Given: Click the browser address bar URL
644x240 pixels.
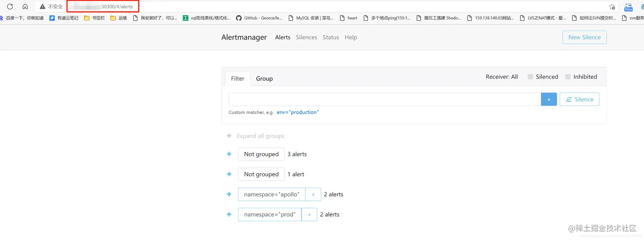Looking at the screenshot, I should (103, 7).
